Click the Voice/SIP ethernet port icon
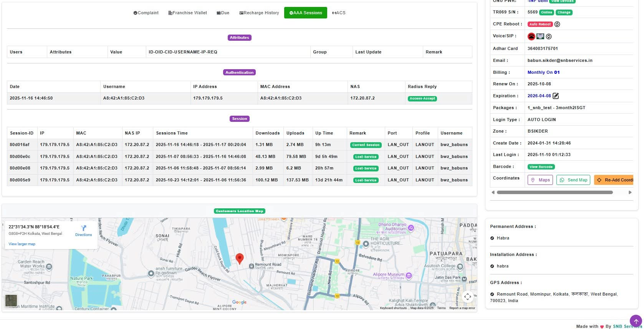The width and height of the screenshot is (644, 329). pyautogui.click(x=540, y=37)
